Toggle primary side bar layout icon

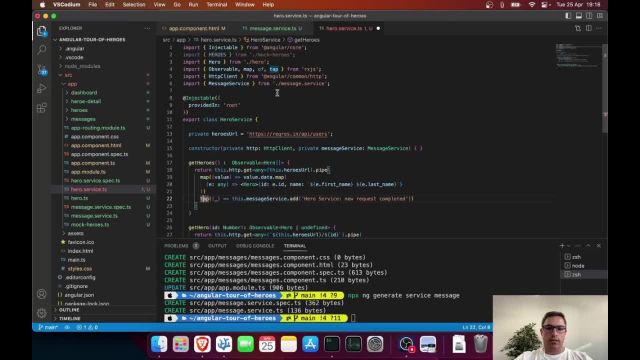[x=568, y=16]
